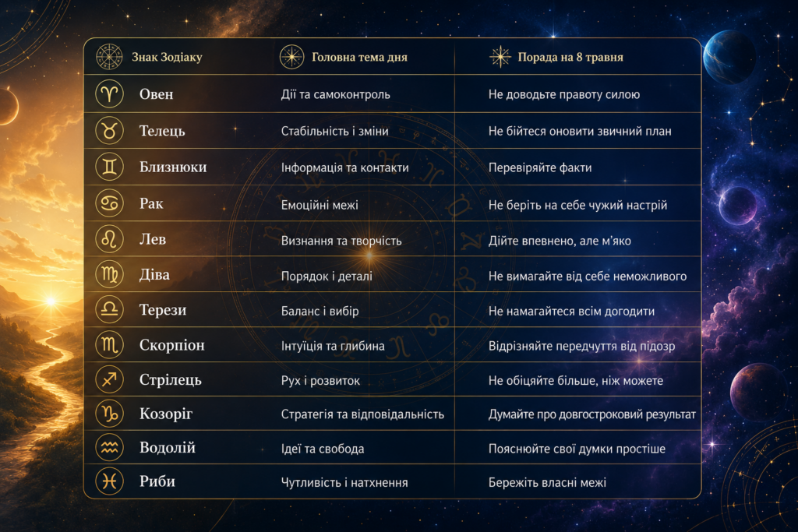Select the Taurus icon beside Телець
This screenshot has height=532, width=798.
109,131
